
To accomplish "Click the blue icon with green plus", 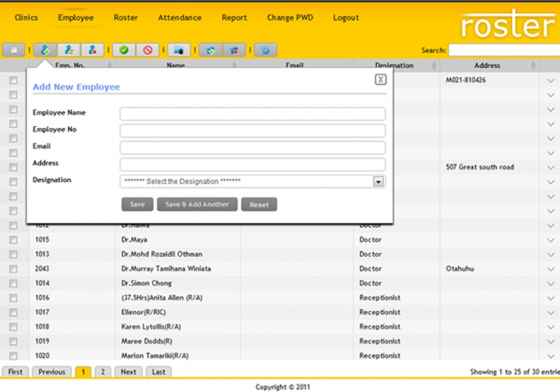I will point(211,50).
